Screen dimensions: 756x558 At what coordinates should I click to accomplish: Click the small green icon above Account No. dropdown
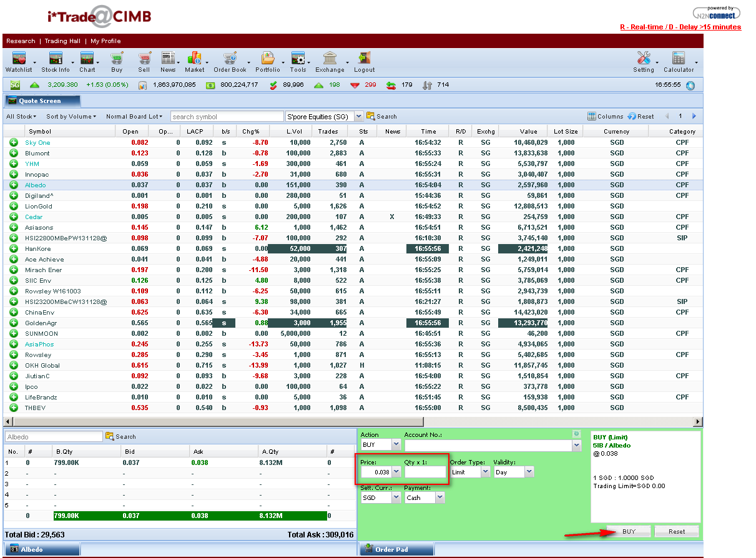tap(576, 434)
